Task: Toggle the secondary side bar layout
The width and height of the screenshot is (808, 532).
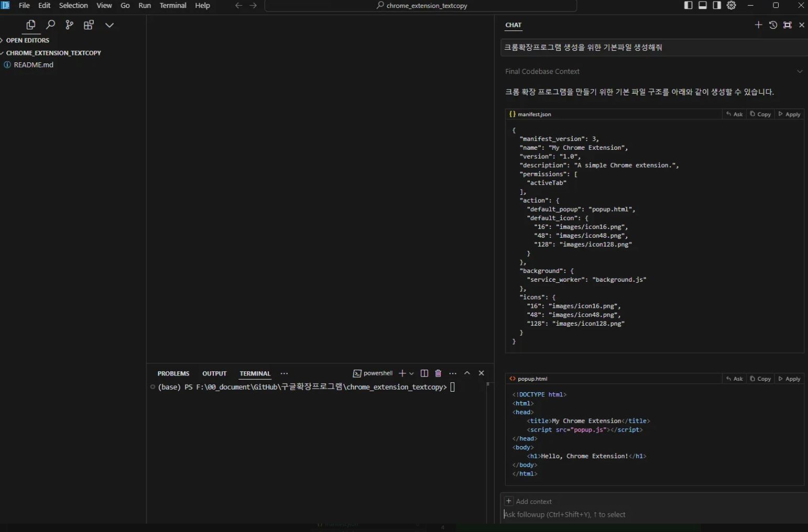Action: coord(717,5)
